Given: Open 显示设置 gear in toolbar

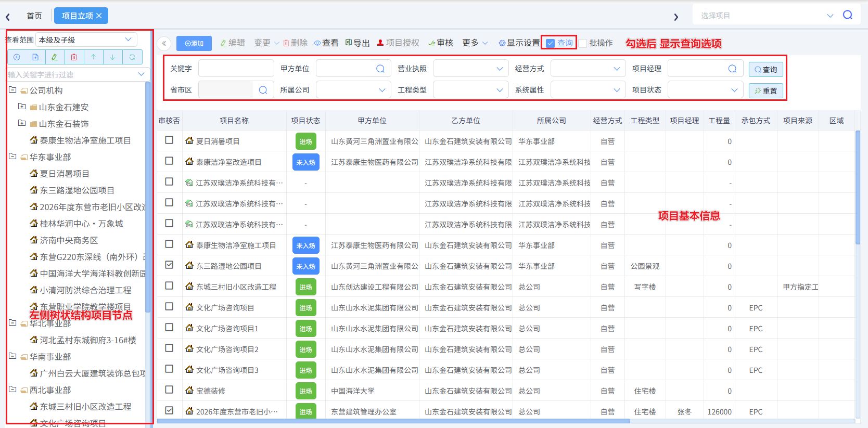Looking at the screenshot, I should pyautogui.click(x=519, y=43).
